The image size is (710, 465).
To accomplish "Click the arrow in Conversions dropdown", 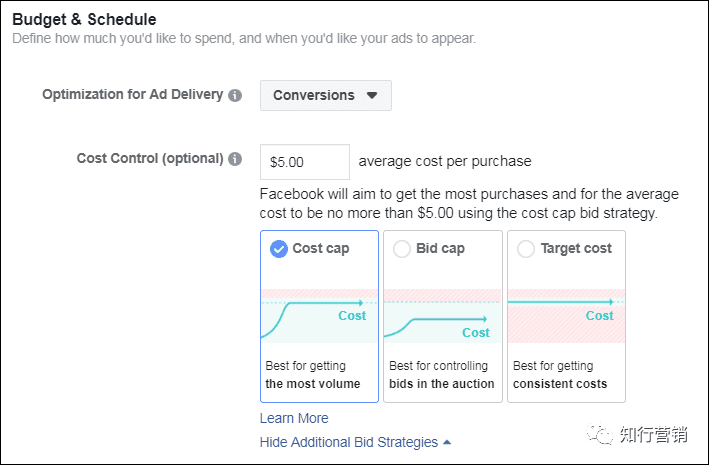I will (372, 96).
